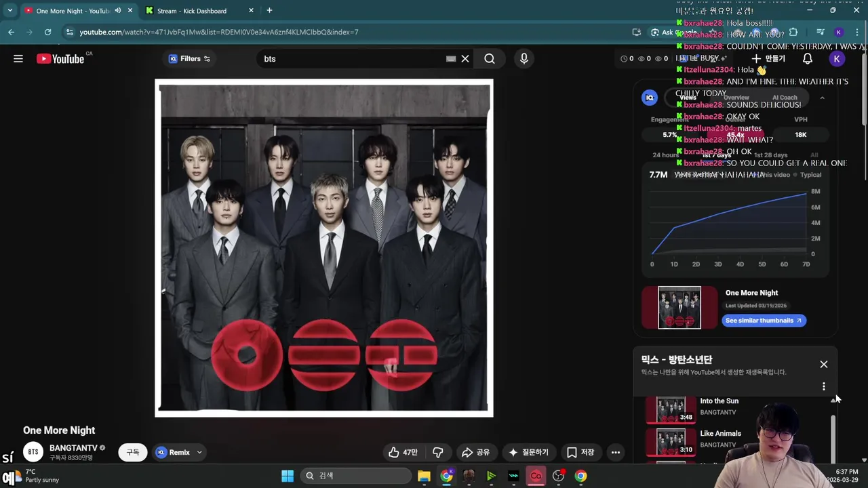The height and width of the screenshot is (488, 868).
Task: Click the taskbar 검색 search box
Action: click(355, 476)
